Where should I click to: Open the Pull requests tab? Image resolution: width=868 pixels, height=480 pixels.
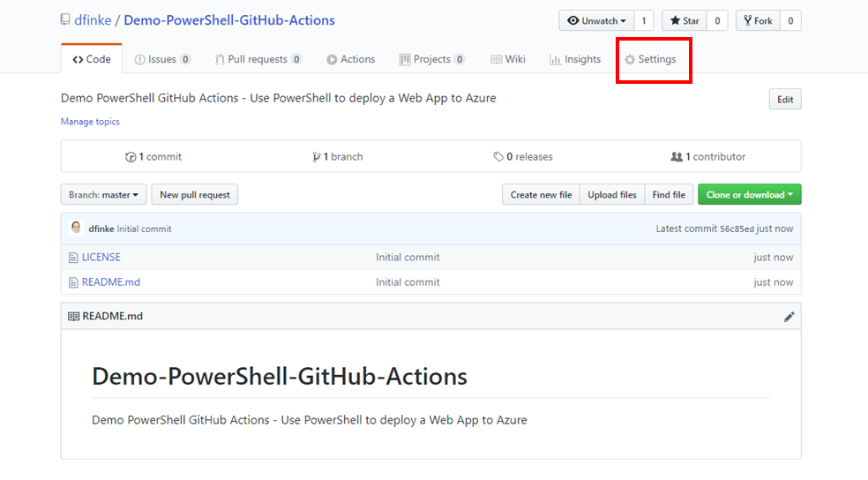(258, 59)
